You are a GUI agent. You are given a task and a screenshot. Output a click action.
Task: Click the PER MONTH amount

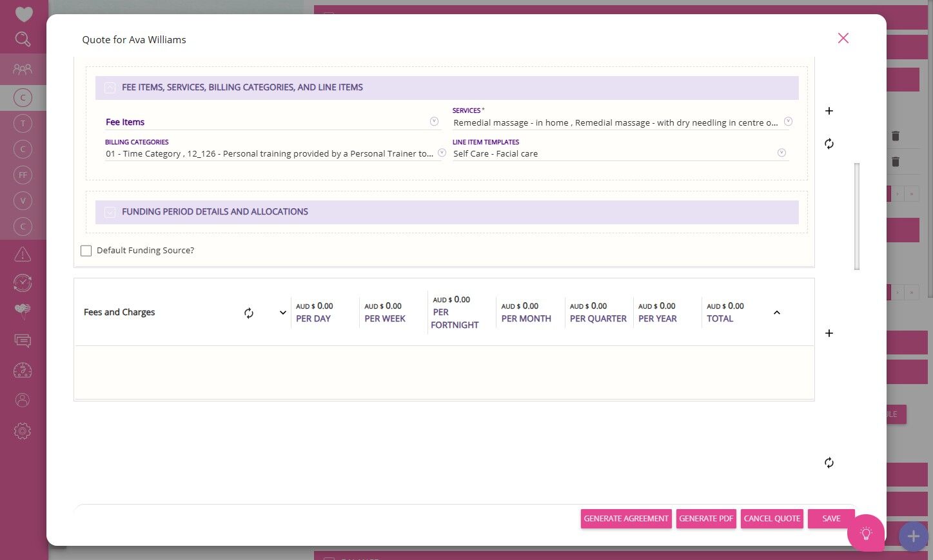[x=520, y=306]
